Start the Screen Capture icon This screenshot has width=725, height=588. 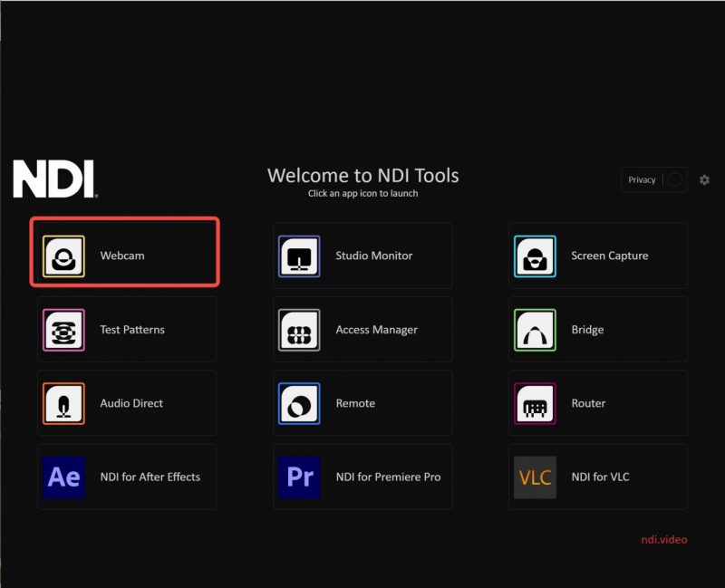click(535, 256)
